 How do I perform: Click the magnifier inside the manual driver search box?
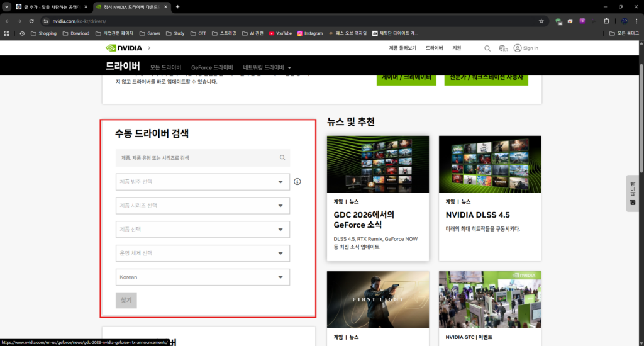(x=282, y=158)
